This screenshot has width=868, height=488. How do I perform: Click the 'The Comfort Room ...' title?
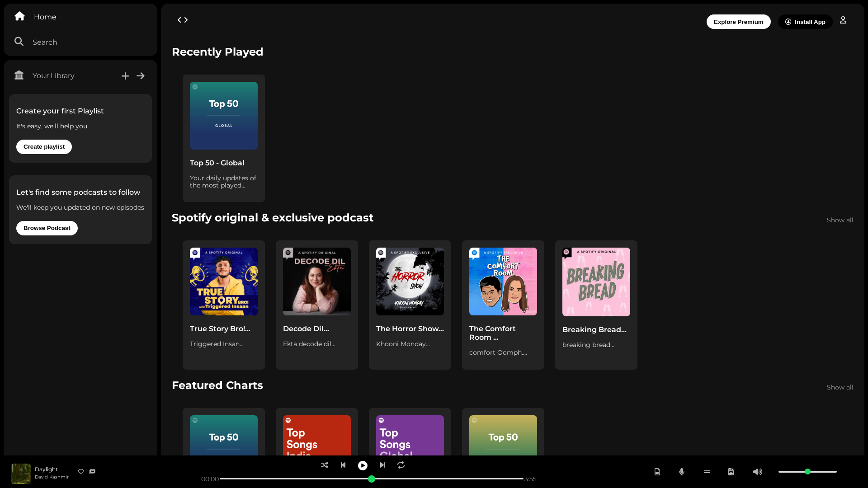pyautogui.click(x=492, y=333)
